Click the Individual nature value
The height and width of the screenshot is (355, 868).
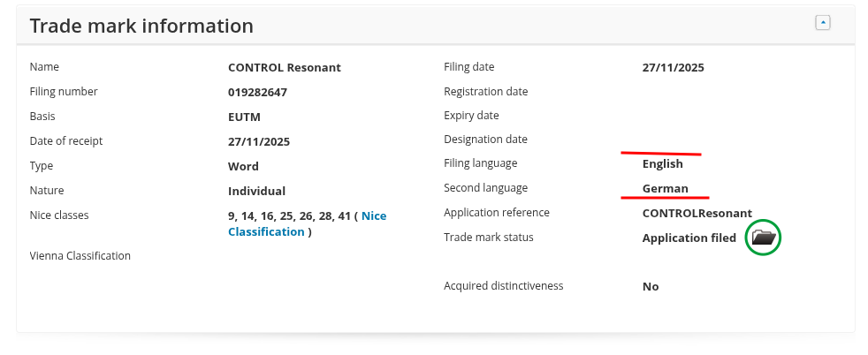(x=256, y=191)
